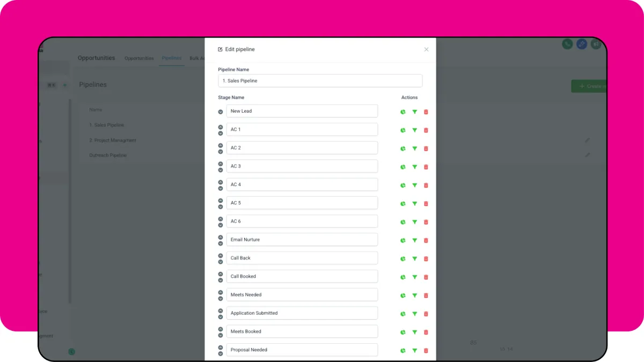The image size is (644, 362).
Task: Click the trash icon for AC 3
Action: 426,167
